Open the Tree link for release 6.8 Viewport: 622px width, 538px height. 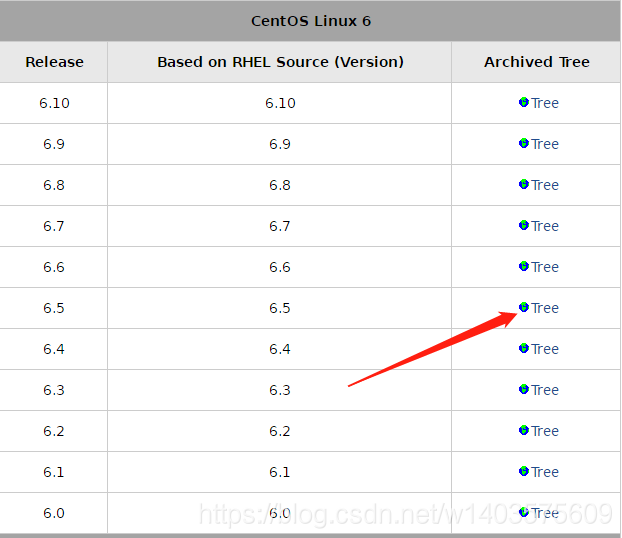tap(545, 185)
